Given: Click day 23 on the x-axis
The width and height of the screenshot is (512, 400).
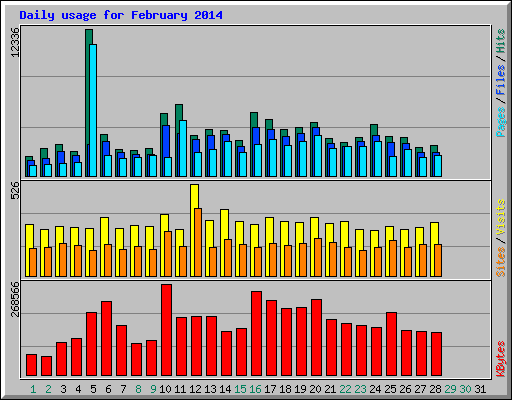Looking at the screenshot, I should pos(360,389).
